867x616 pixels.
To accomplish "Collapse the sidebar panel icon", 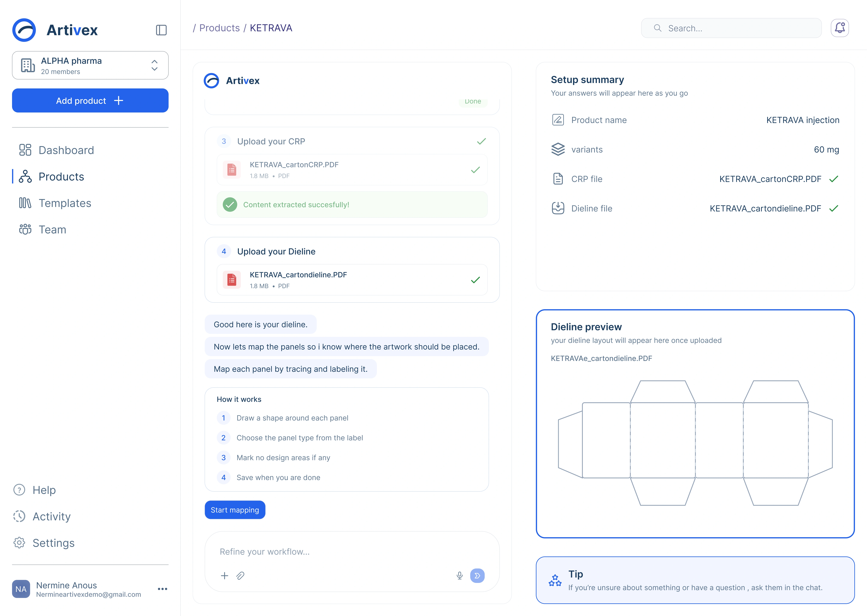I will pos(161,30).
